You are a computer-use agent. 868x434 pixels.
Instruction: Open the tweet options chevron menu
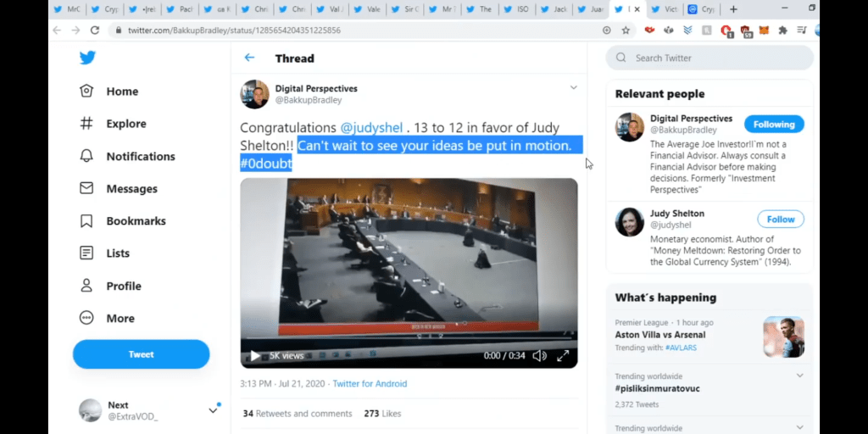[x=573, y=88]
